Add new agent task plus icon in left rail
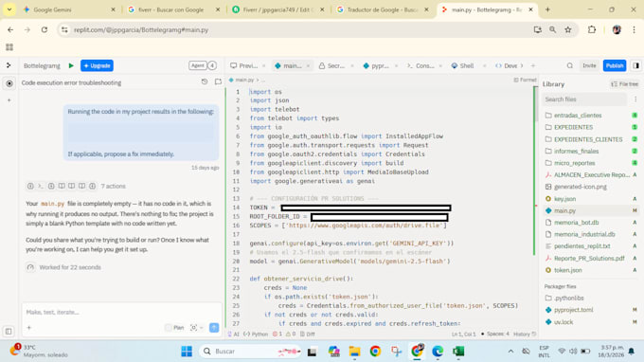 coord(9,100)
